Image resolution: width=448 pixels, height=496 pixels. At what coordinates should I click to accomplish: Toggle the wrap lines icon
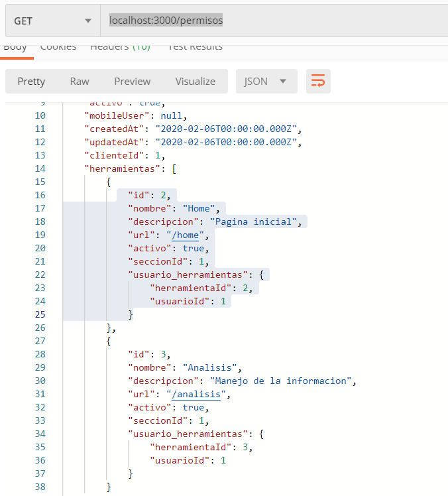318,82
